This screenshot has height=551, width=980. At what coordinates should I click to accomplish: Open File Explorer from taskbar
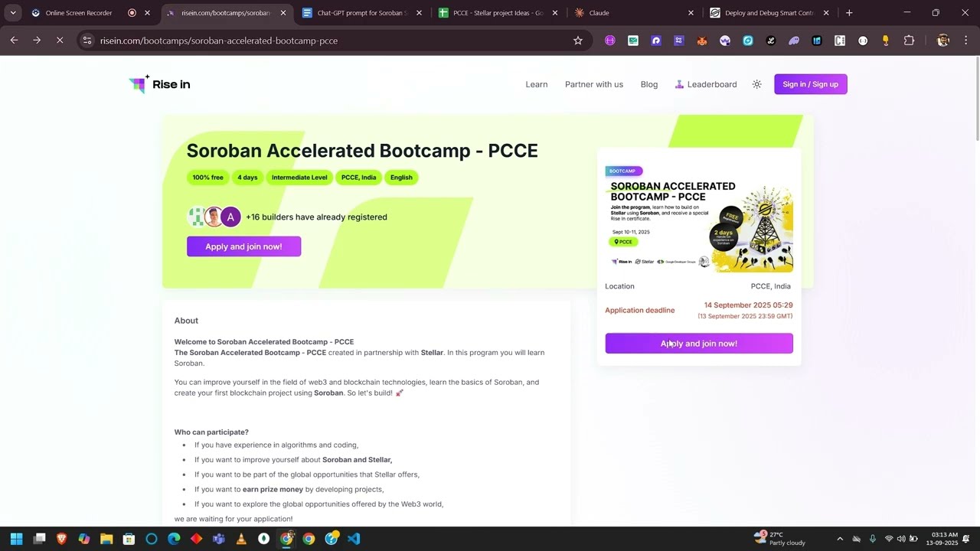click(106, 539)
